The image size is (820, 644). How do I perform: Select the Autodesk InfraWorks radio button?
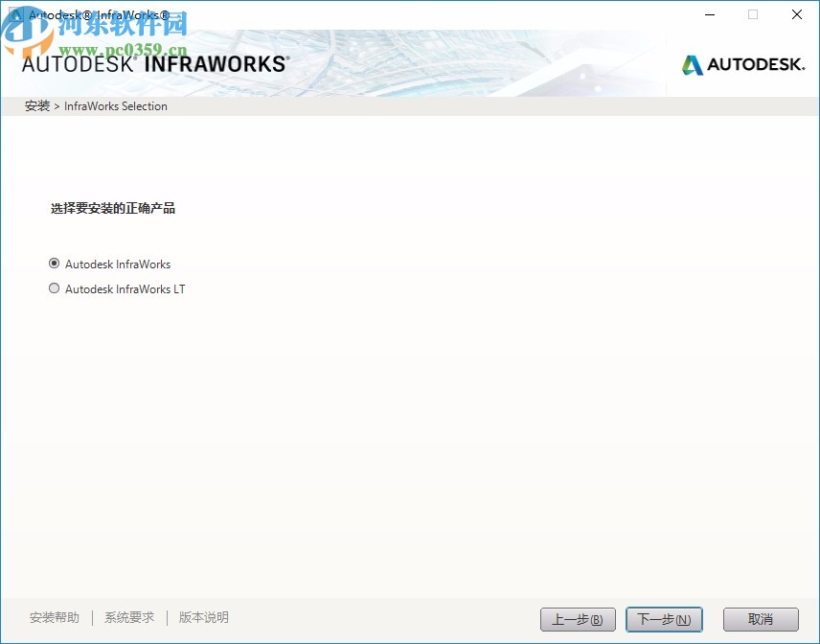[55, 264]
